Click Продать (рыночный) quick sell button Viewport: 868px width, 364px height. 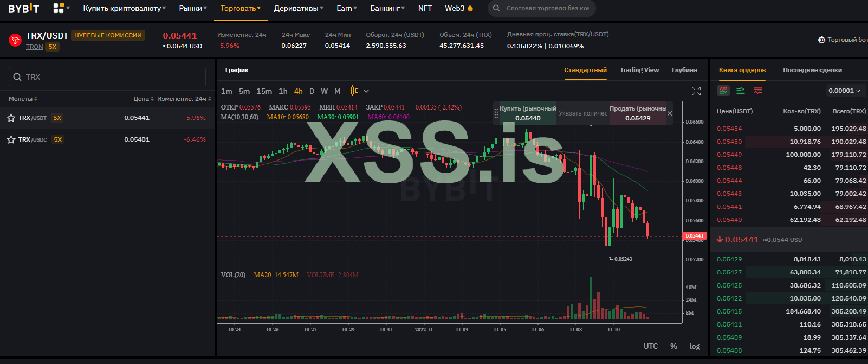638,113
